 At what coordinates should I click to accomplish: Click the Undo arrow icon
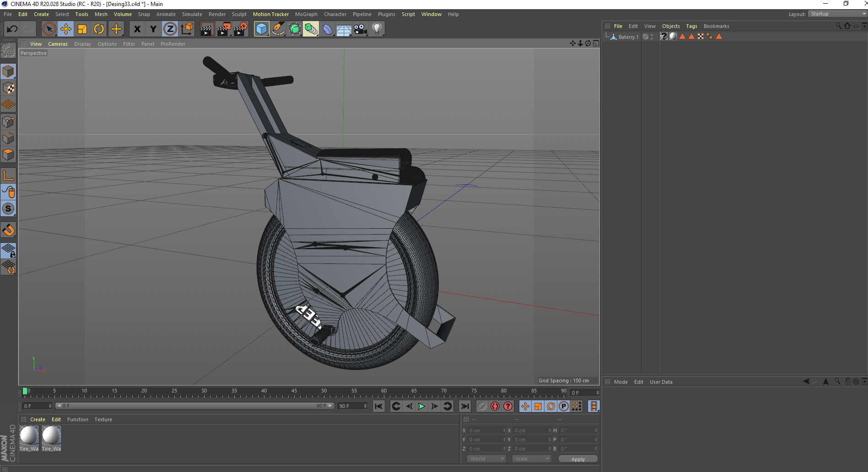tap(12, 29)
